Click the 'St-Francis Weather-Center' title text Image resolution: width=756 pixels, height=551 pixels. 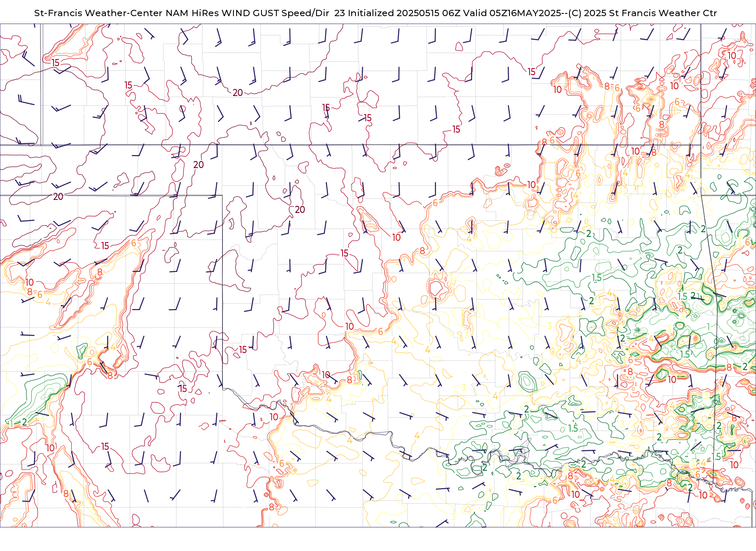pos(98,13)
